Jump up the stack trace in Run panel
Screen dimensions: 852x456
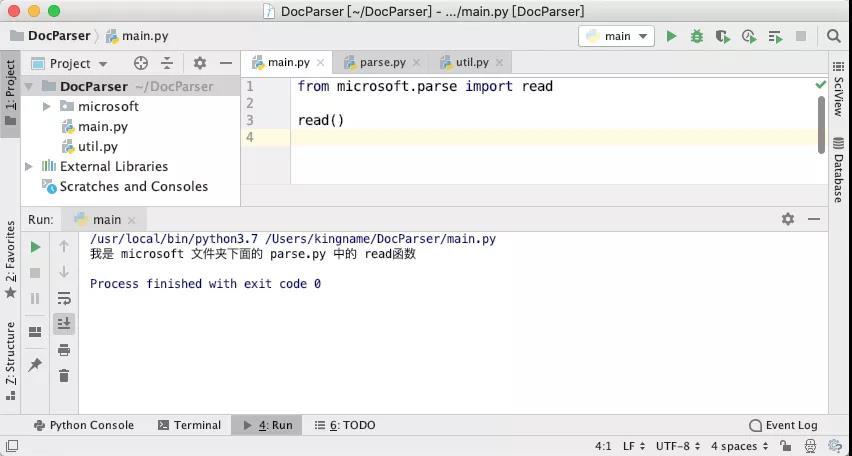[x=64, y=247]
